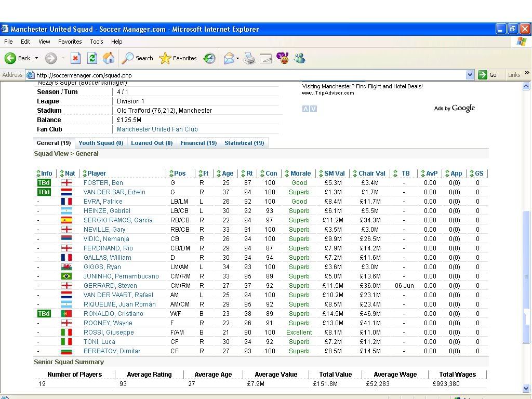
Task: Click the ad previous arrow button
Action: coord(305,109)
